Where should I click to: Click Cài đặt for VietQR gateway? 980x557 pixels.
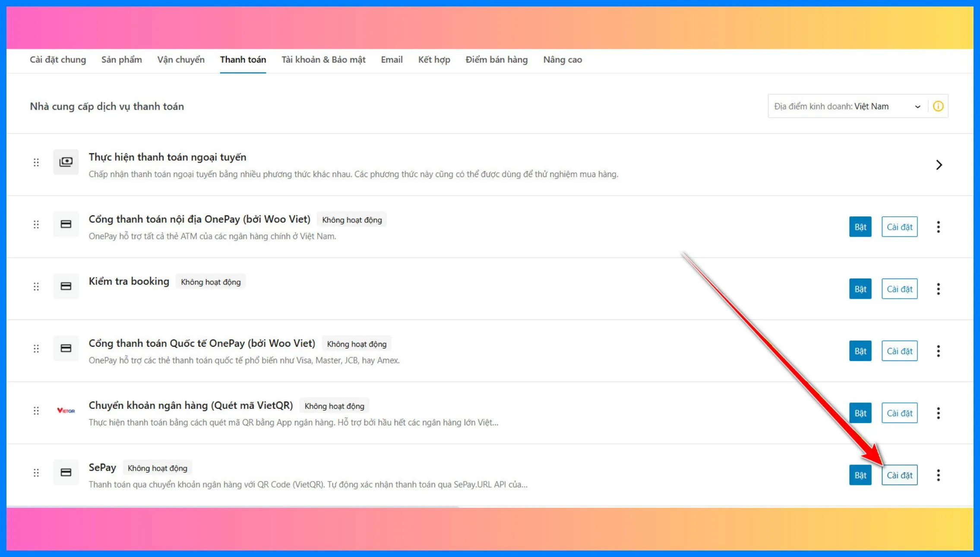899,413
